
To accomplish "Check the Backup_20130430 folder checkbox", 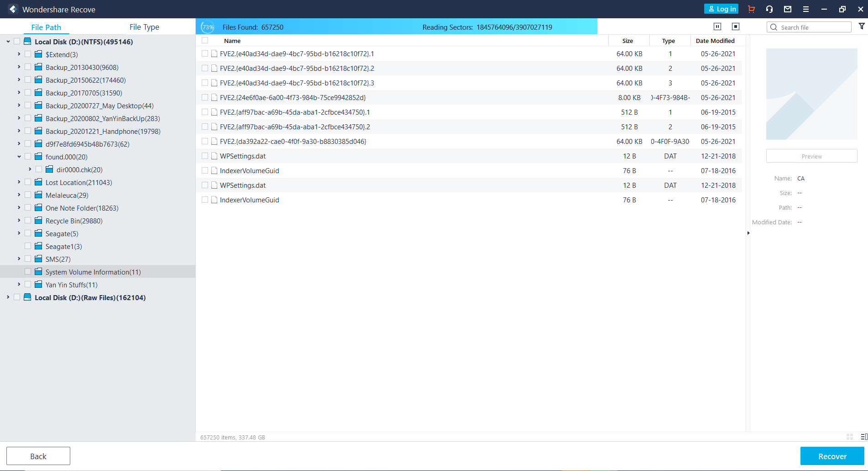I will click(28, 67).
